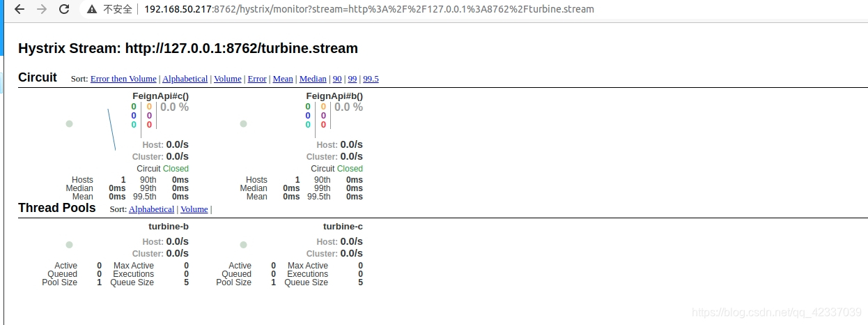Go back with the browser back arrow
Image resolution: width=868 pixels, height=325 pixels.
click(x=20, y=10)
